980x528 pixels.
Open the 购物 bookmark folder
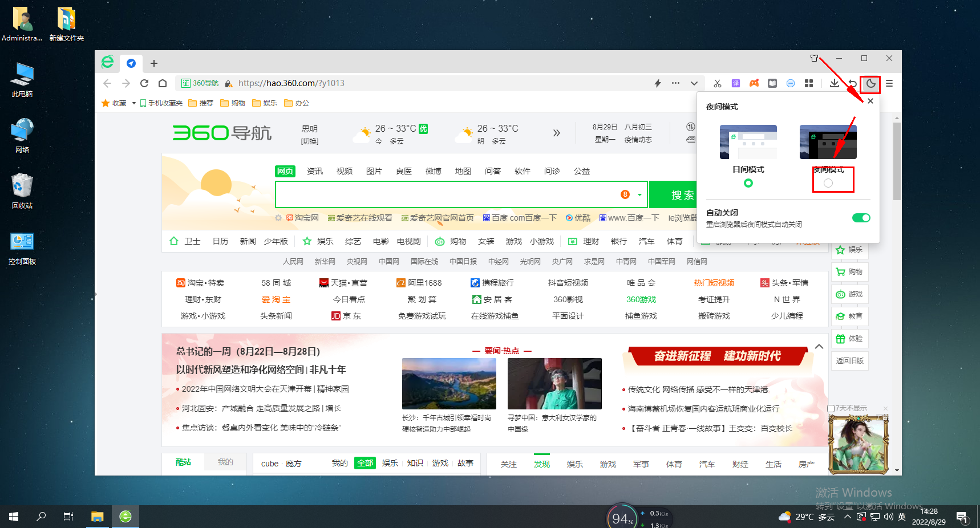233,103
